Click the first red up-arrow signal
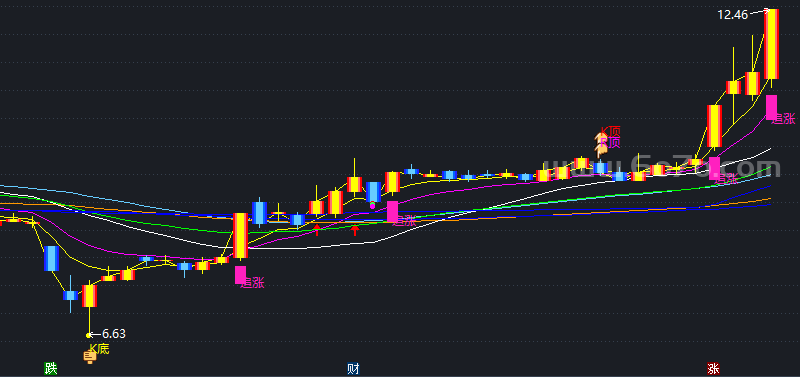The image size is (800, 377). tap(317, 230)
